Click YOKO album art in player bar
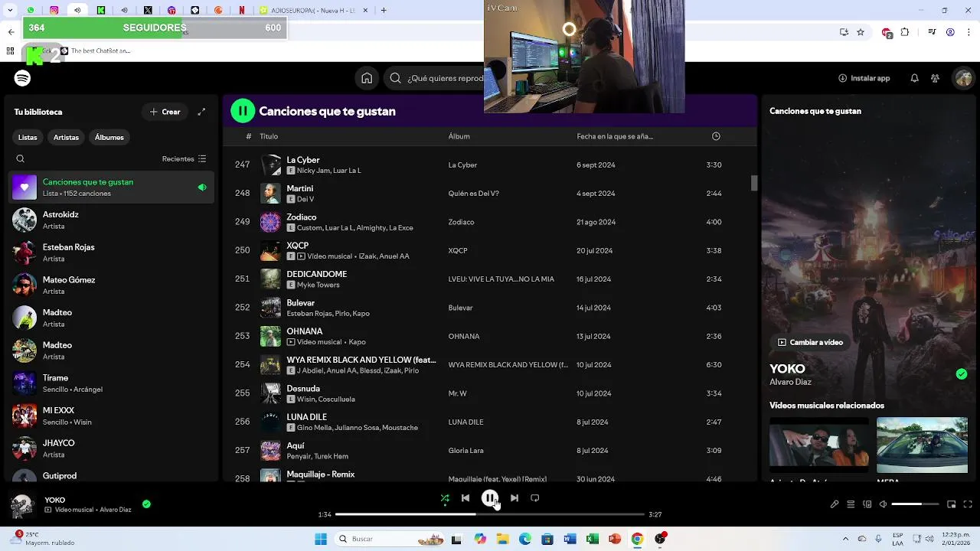This screenshot has width=980, height=551. (x=22, y=505)
